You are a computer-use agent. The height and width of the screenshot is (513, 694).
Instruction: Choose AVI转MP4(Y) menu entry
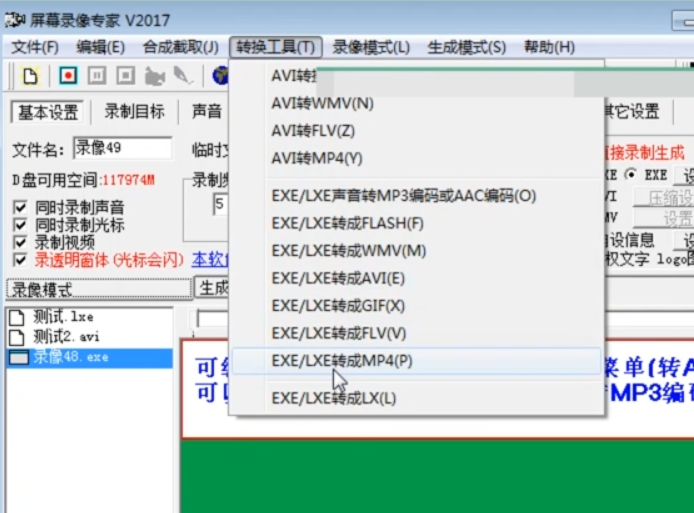[x=416, y=158]
